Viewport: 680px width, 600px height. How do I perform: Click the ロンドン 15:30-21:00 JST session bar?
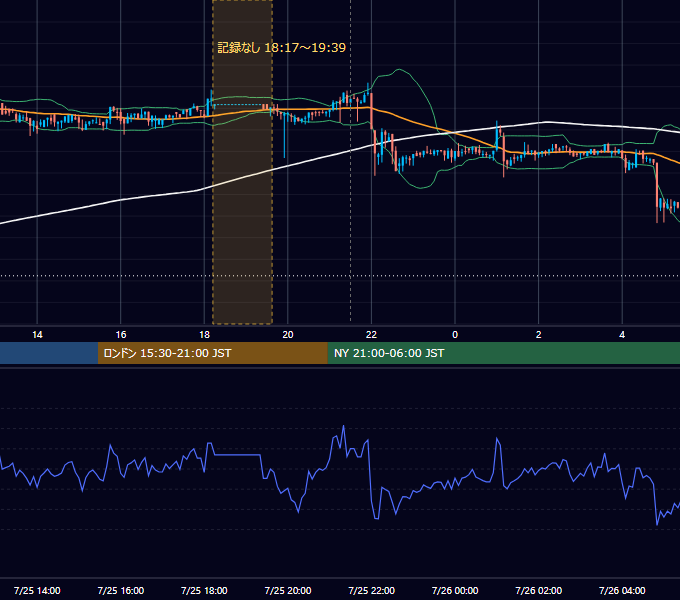(x=212, y=353)
